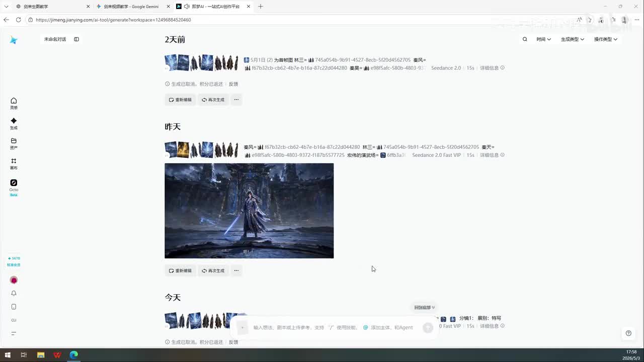Click the send arrow button in prompt bar
644x362 pixels.
pyautogui.click(x=428, y=327)
